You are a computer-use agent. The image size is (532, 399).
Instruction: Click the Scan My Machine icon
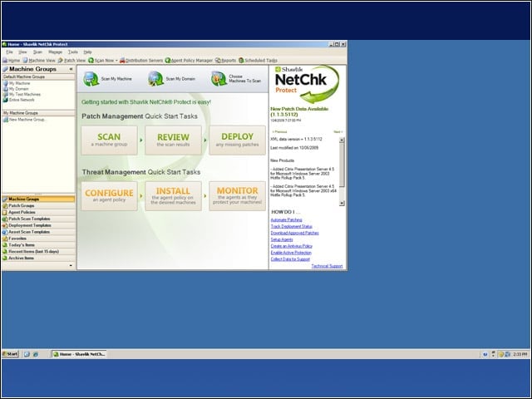coord(91,79)
